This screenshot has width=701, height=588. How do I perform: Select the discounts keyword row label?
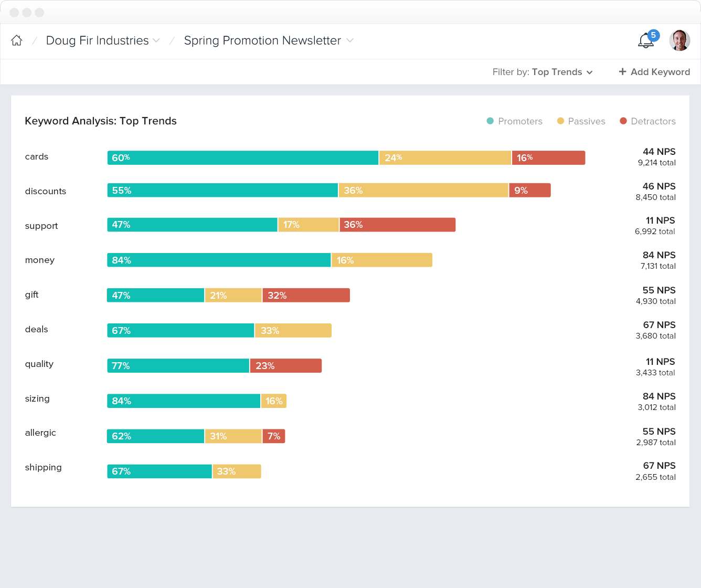point(46,191)
